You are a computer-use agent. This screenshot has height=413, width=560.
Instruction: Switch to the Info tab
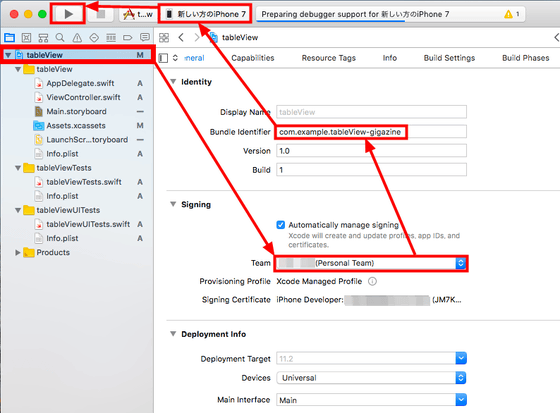pyautogui.click(x=390, y=58)
